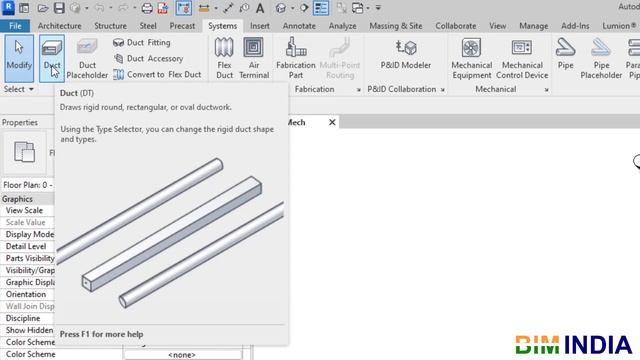
Task: Click the Tag by Category icon
Action: tap(244, 8)
